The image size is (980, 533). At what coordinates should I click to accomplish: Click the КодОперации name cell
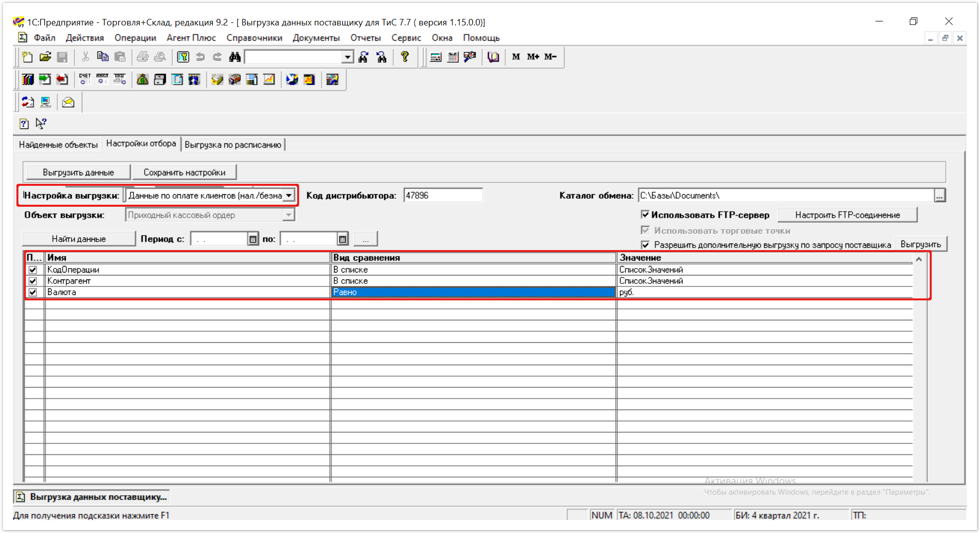coord(188,269)
